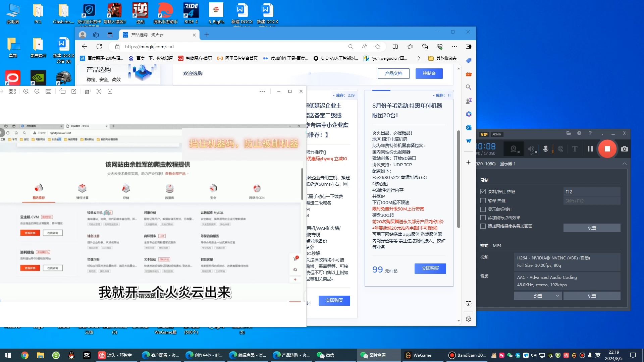Click the address bar with mingkj.com/cart
The width and height of the screenshot is (644, 362).
tap(231, 47)
